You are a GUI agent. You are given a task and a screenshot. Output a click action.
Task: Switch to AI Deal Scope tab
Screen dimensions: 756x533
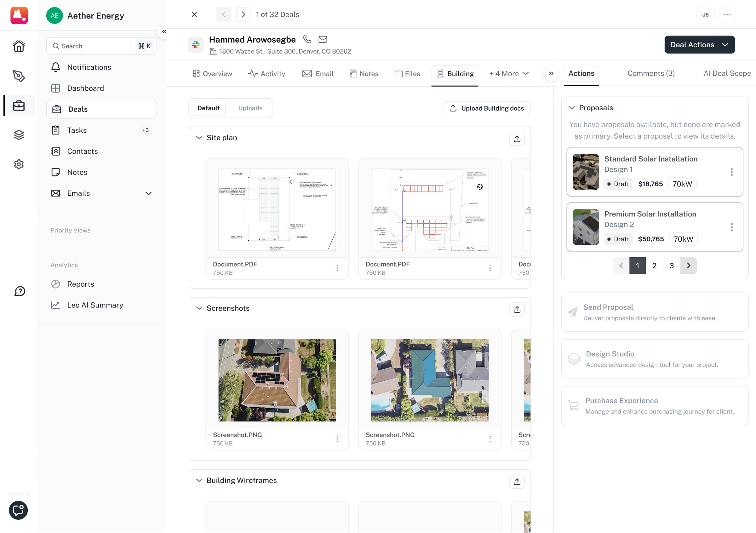pos(727,73)
